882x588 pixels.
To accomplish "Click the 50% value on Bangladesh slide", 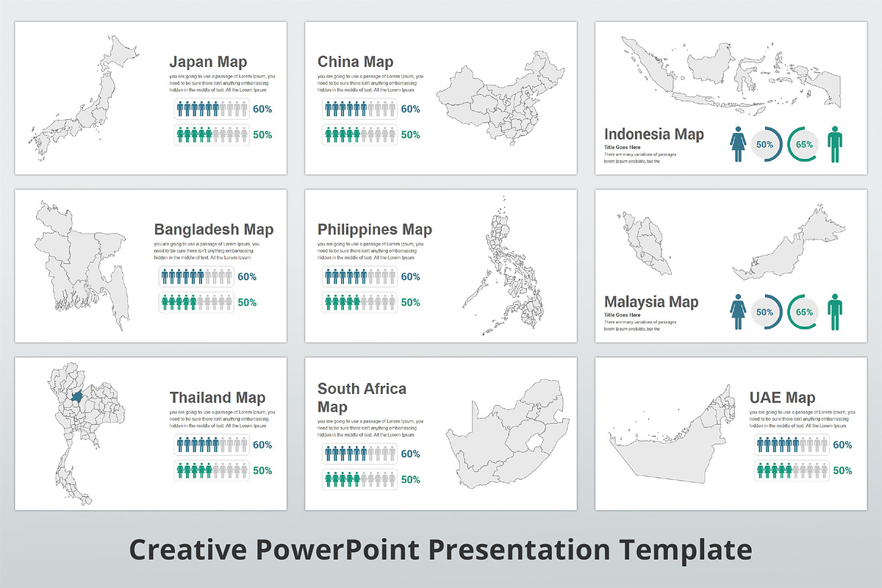I will [x=247, y=303].
